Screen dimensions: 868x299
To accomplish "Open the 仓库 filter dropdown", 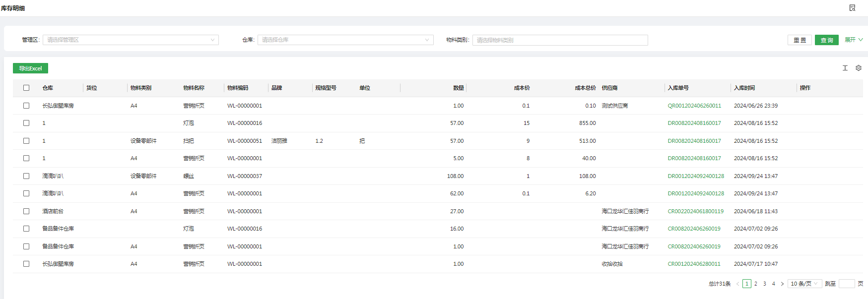I will [x=345, y=40].
